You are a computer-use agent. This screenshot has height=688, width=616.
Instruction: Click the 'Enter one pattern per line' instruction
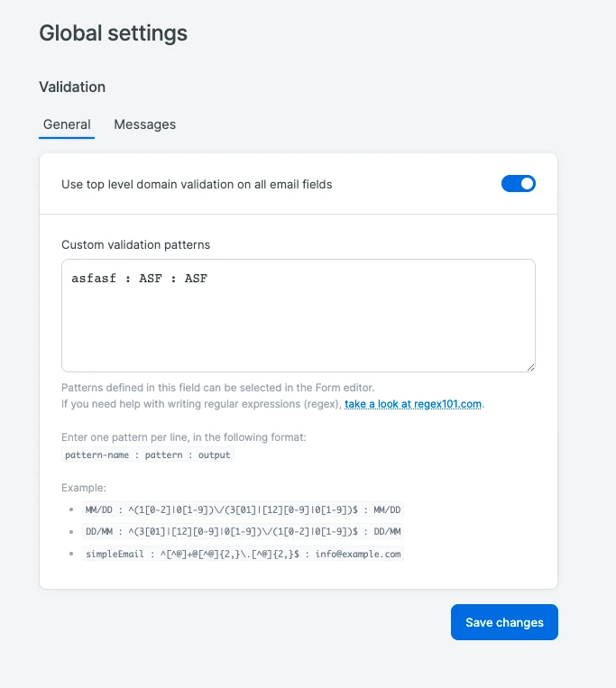[x=184, y=437]
